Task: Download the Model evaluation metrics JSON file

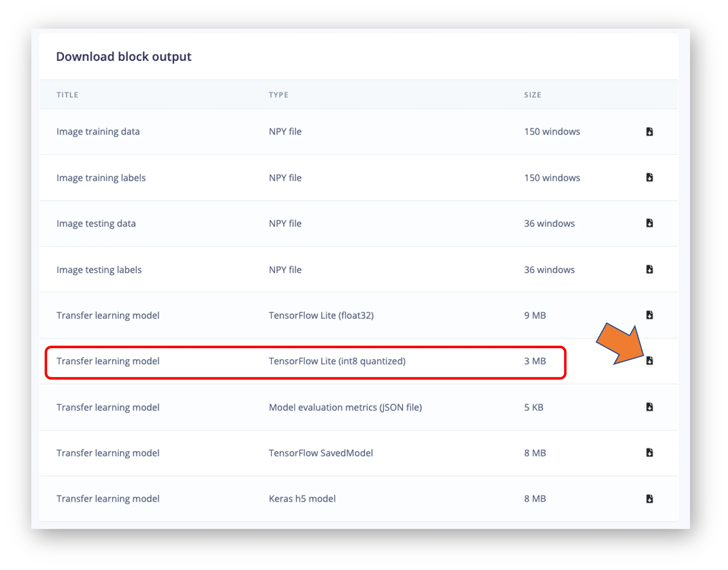Action: tap(649, 407)
